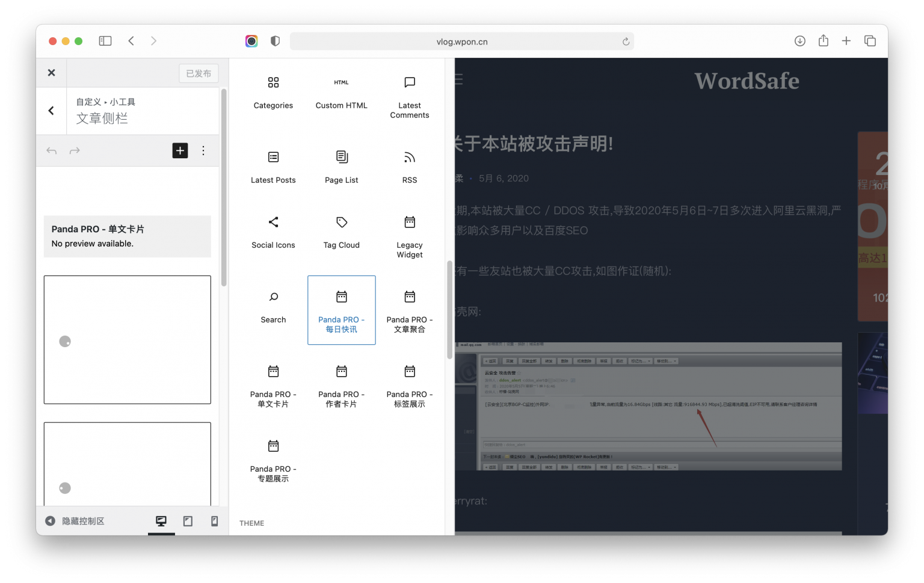Insert the Panda PRO - 标签展示 widget
The width and height of the screenshot is (924, 583).
(x=410, y=385)
